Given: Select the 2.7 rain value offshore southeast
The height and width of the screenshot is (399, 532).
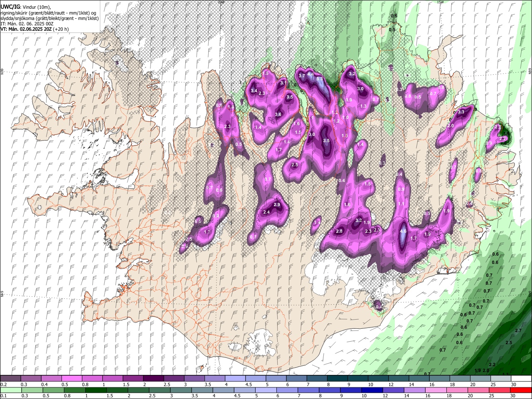Looking at the screenshot, I should click(x=518, y=330).
